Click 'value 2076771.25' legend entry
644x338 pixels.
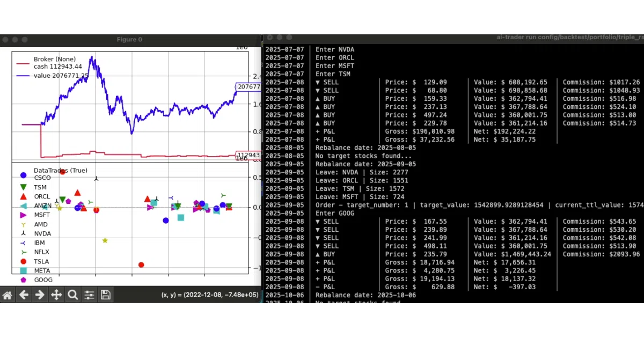(x=61, y=76)
